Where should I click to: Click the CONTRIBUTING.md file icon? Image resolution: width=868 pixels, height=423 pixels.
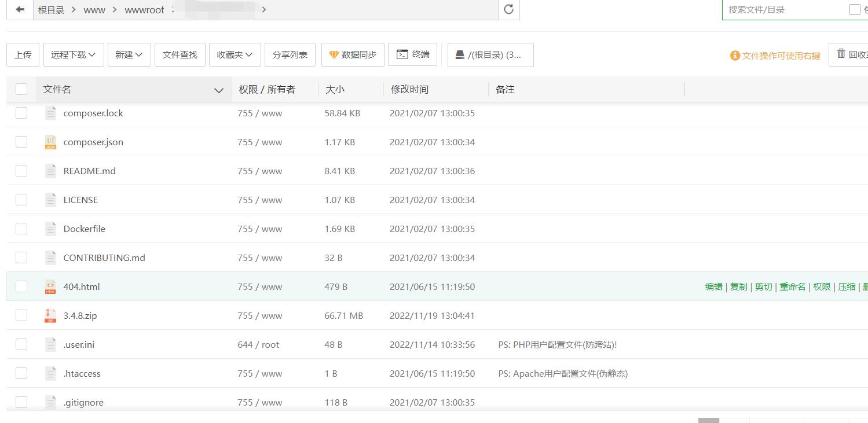tap(50, 258)
